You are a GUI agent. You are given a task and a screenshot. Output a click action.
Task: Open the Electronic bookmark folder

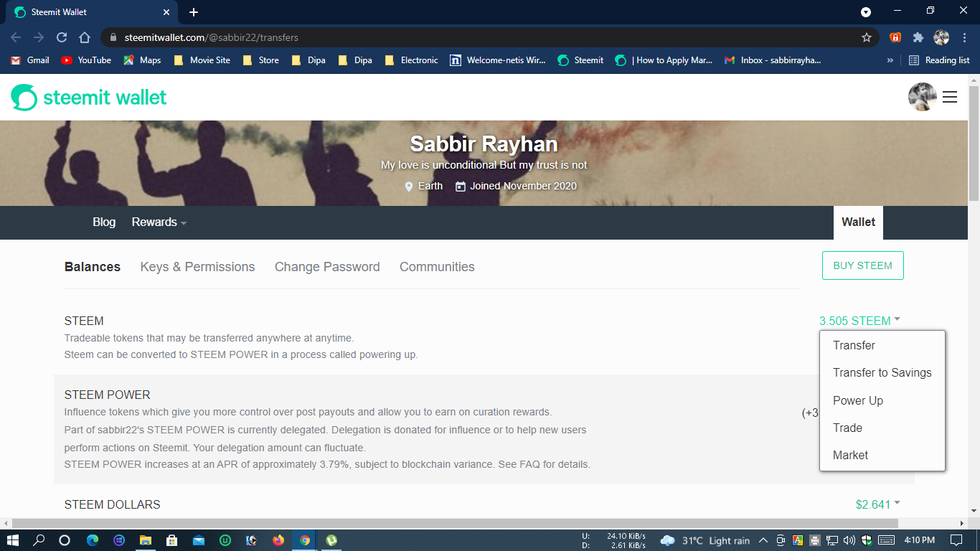(x=411, y=60)
